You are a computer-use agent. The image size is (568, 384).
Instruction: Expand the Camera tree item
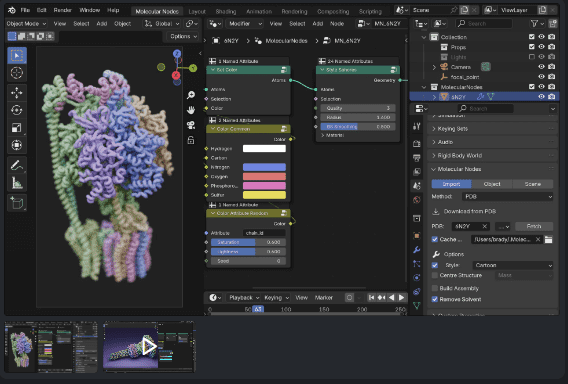click(434, 67)
